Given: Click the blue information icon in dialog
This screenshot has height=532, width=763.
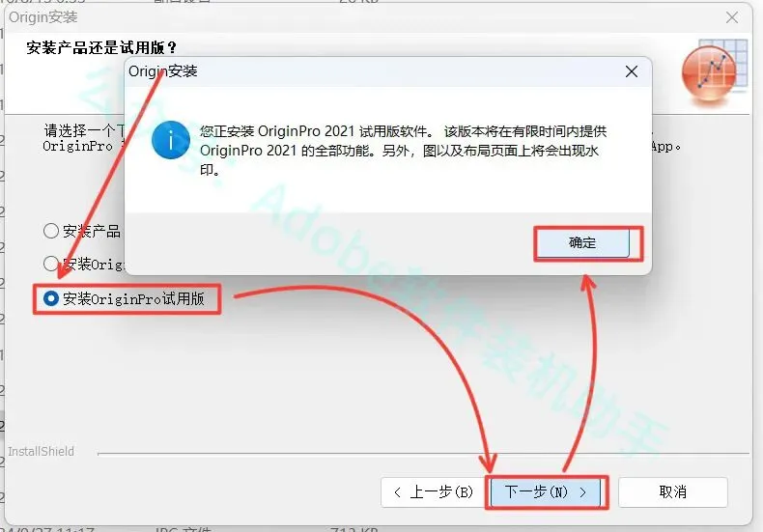Looking at the screenshot, I should (170, 140).
